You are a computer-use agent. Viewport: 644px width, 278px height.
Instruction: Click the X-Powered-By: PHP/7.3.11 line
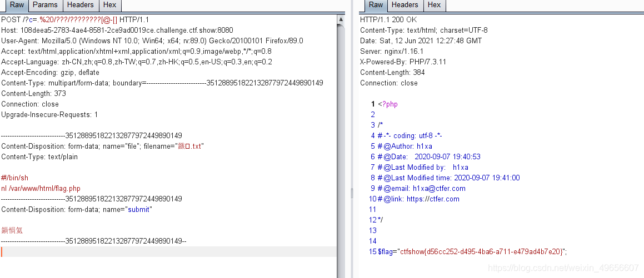coord(403,62)
